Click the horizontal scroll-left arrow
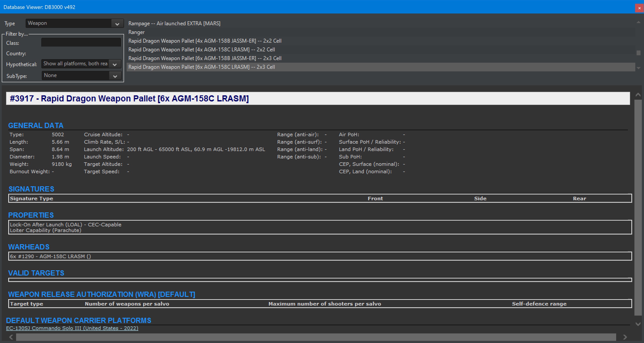 11,337
